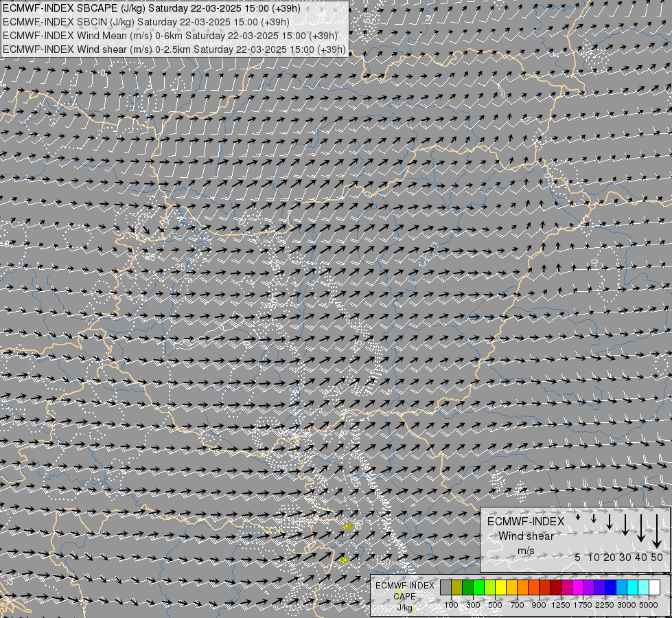Screen dimensions: 672x618
Task: Click the '1750' CAPE scale value
Action: [583, 605]
